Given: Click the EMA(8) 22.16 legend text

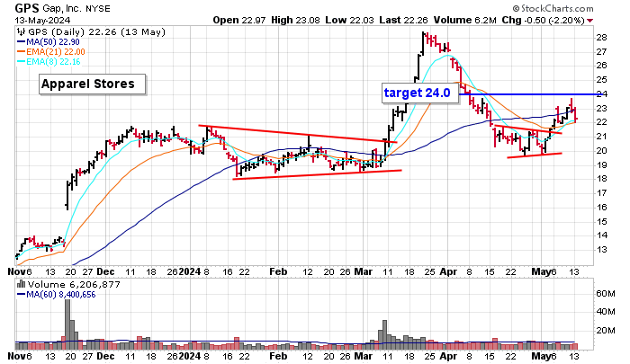Looking at the screenshot, I should point(53,62).
